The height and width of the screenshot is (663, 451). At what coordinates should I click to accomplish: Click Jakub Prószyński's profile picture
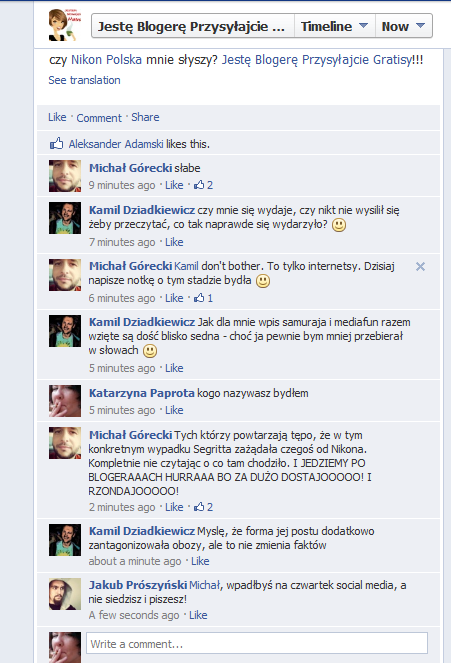coord(65,594)
